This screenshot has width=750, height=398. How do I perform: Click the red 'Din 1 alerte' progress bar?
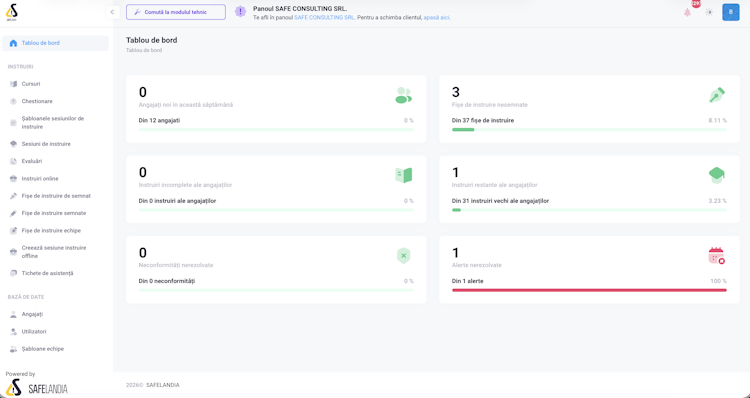pos(589,290)
